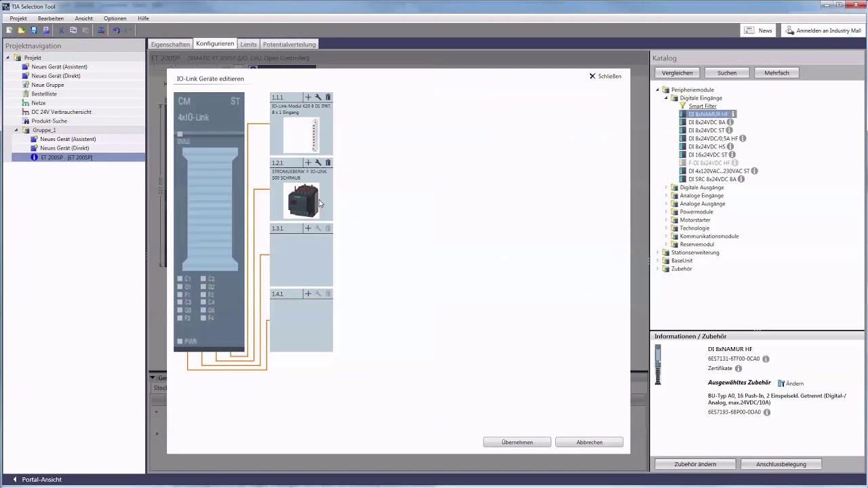Viewport: 868px width, 488px height.
Task: Add a device to port 1.3.1
Action: pyautogui.click(x=308, y=228)
